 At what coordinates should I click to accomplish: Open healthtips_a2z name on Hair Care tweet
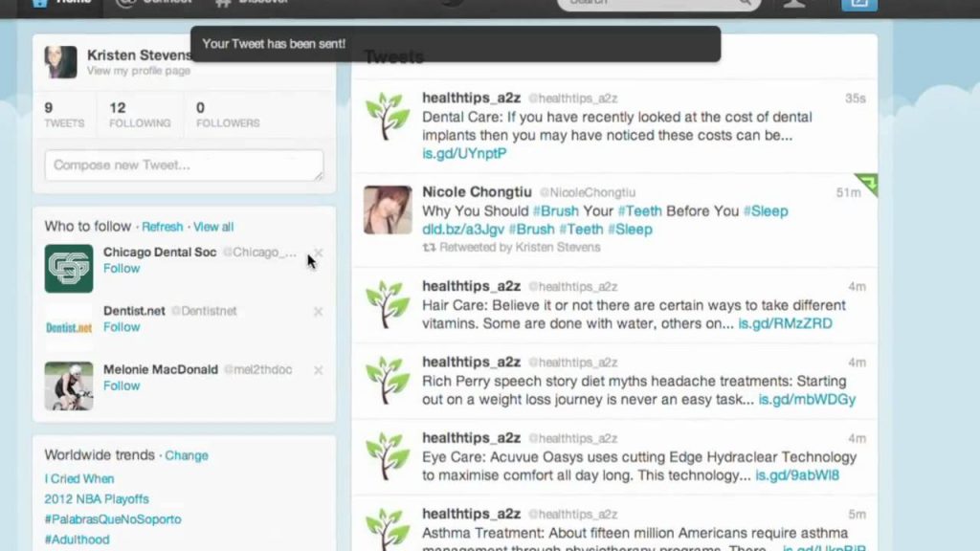(x=471, y=286)
